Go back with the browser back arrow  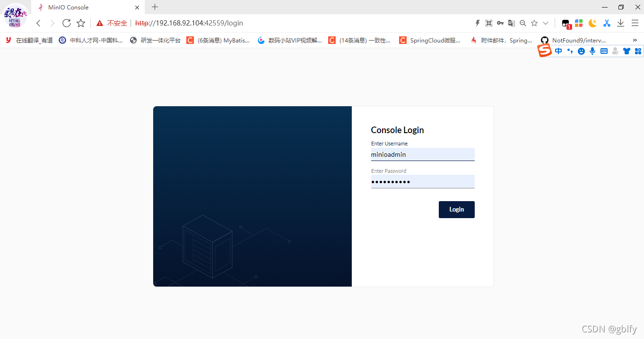pos(39,23)
